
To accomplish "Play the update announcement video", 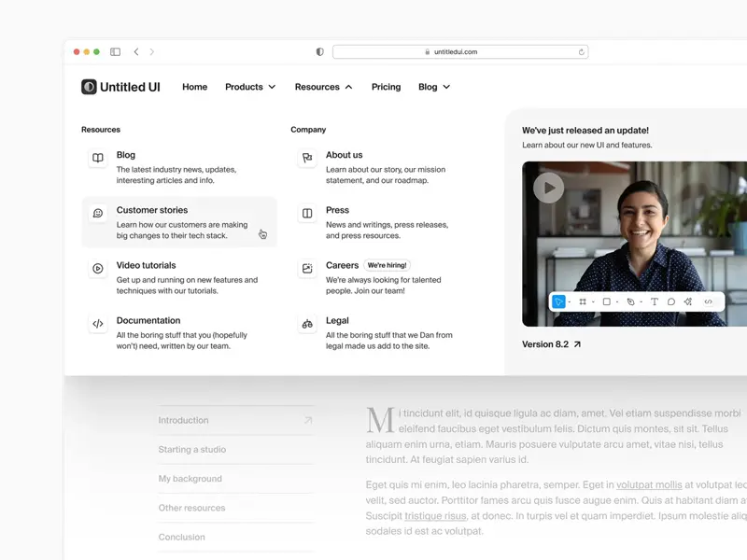I will point(549,187).
